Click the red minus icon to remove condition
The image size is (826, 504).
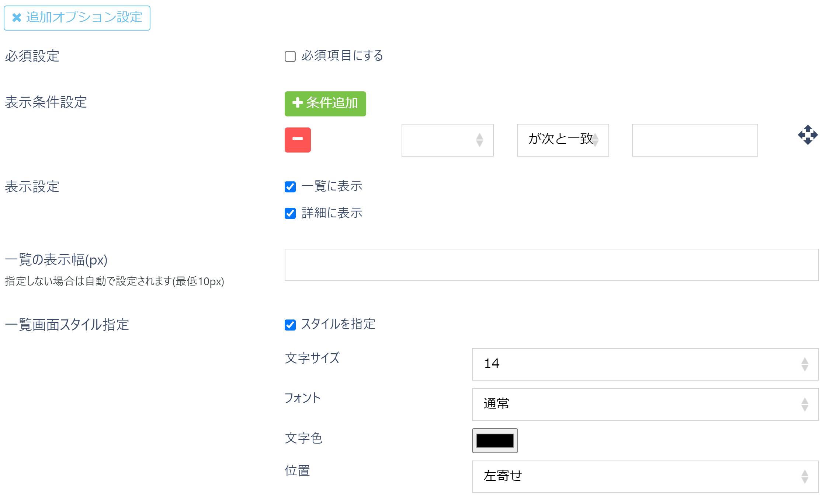298,140
